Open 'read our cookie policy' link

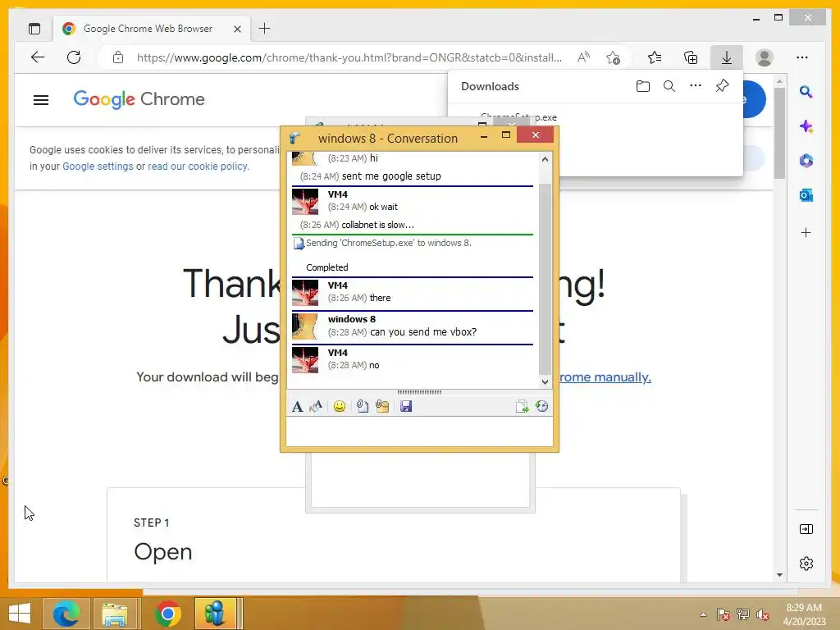[x=197, y=166]
